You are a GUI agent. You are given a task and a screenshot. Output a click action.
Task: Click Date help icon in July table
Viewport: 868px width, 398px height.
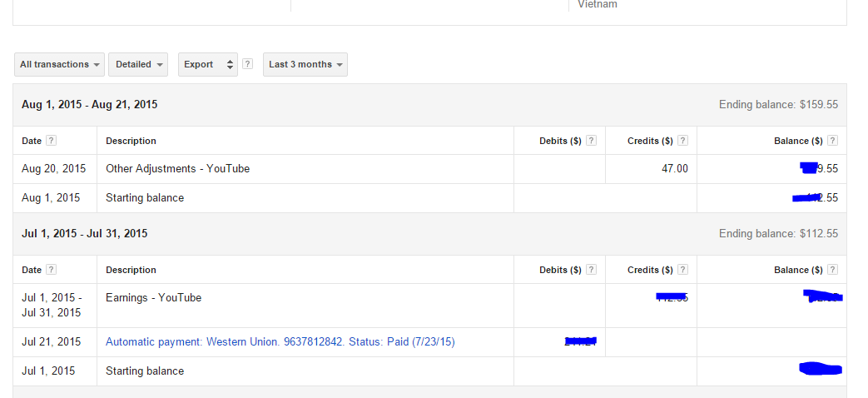pos(51,270)
